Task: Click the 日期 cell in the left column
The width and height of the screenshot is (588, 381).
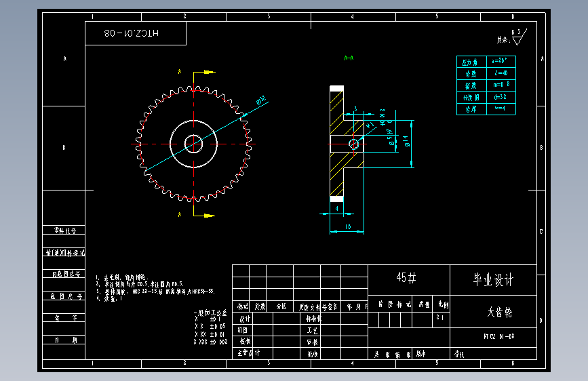Action: [x=64, y=340]
